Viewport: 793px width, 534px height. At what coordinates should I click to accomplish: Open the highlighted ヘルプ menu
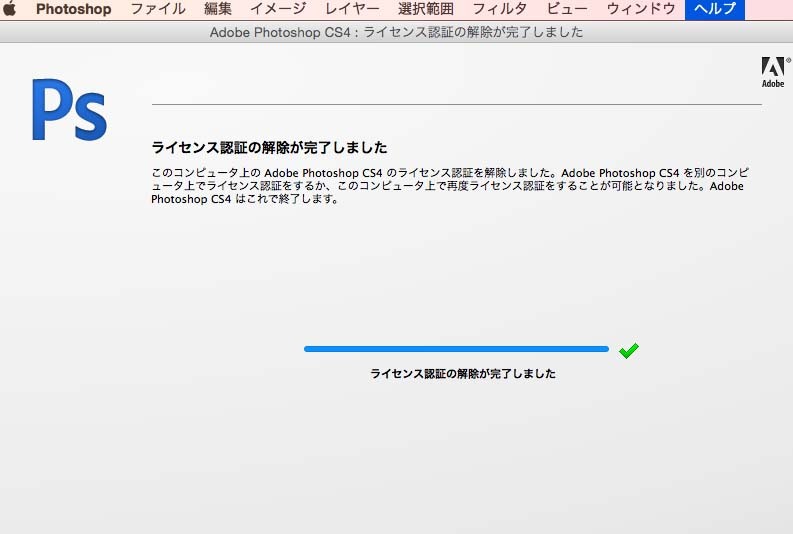pos(715,10)
